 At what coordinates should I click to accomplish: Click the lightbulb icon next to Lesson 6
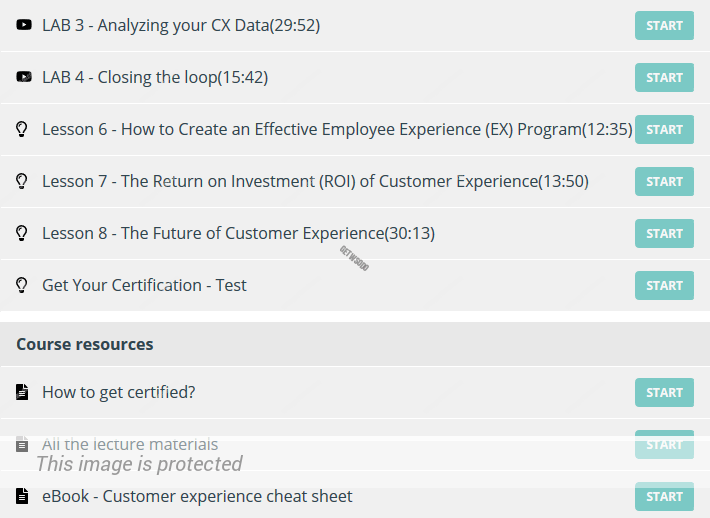(22, 129)
